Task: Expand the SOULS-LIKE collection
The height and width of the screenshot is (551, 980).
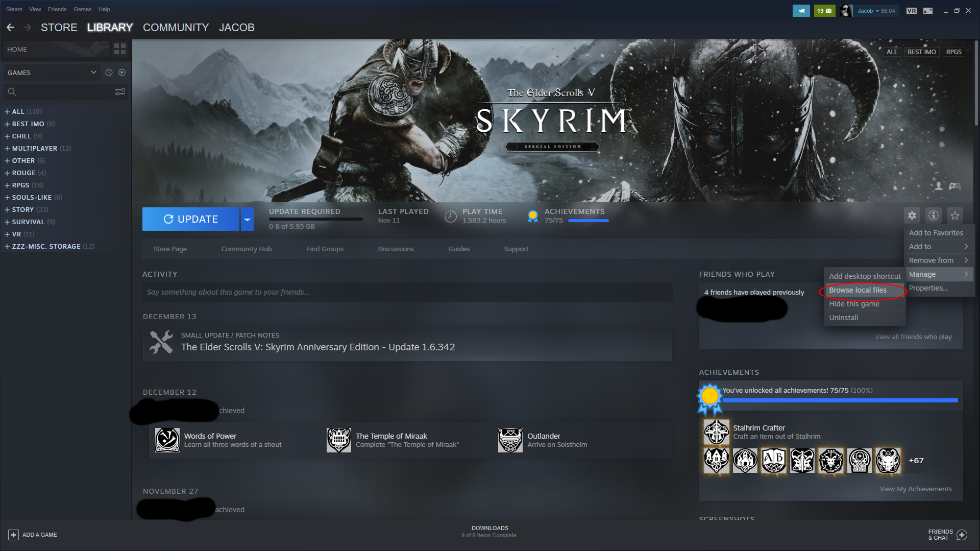Action: 7,197
